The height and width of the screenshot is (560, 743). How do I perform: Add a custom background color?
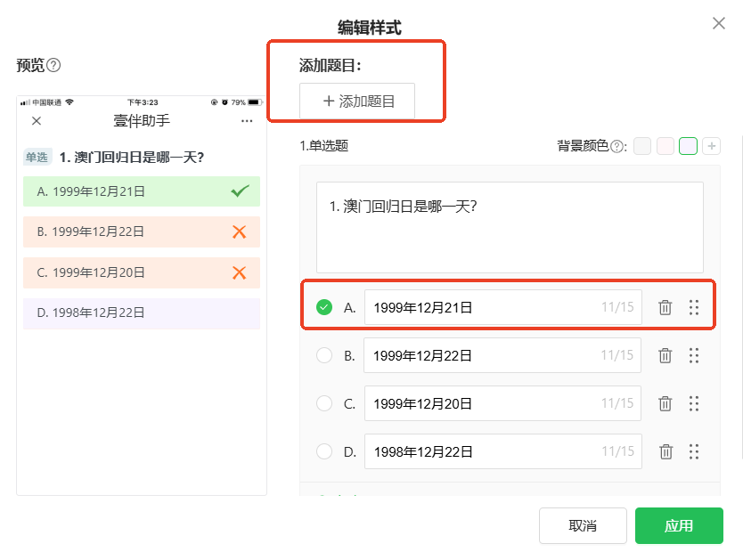[711, 146]
